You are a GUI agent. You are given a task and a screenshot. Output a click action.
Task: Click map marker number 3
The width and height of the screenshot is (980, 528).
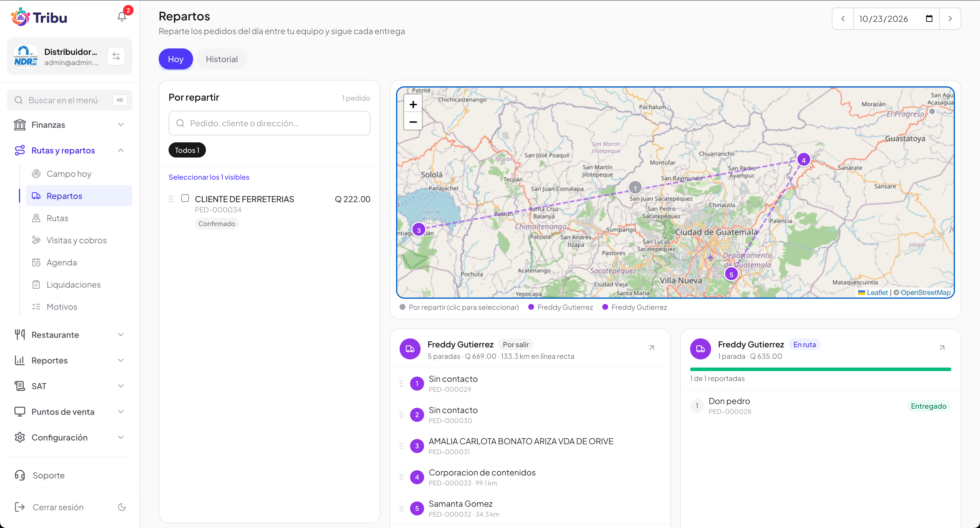pos(419,230)
